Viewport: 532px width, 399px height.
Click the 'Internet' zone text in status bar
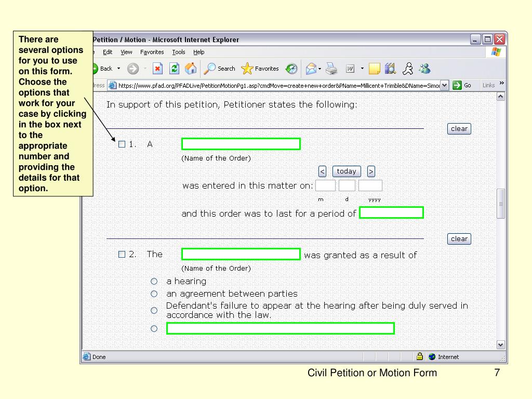point(448,357)
